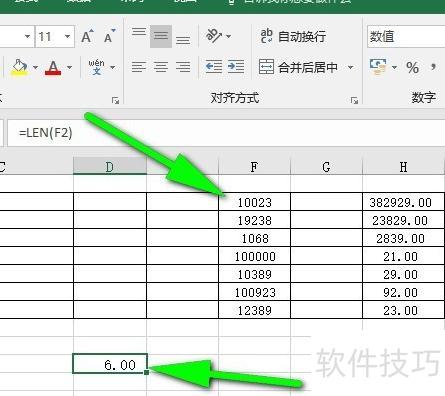Open the fill color dropdown arrow
The width and height of the screenshot is (445, 396).
tap(35, 67)
